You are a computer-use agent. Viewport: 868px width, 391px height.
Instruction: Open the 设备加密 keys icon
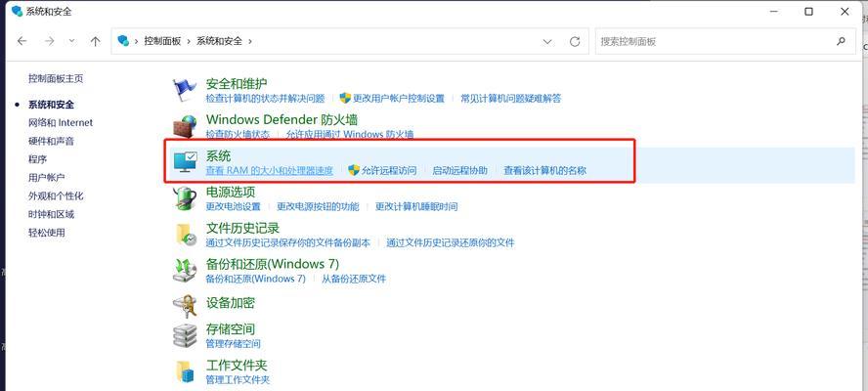(185, 305)
